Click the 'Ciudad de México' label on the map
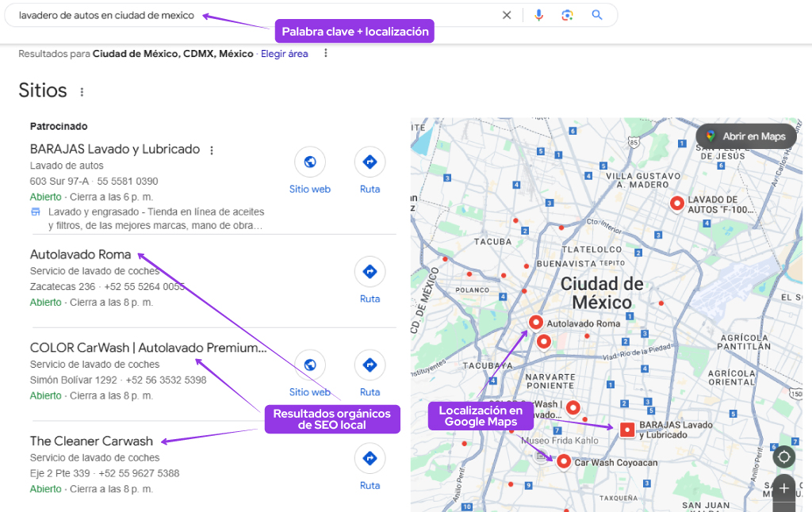This screenshot has width=812, height=512. pyautogui.click(x=603, y=293)
